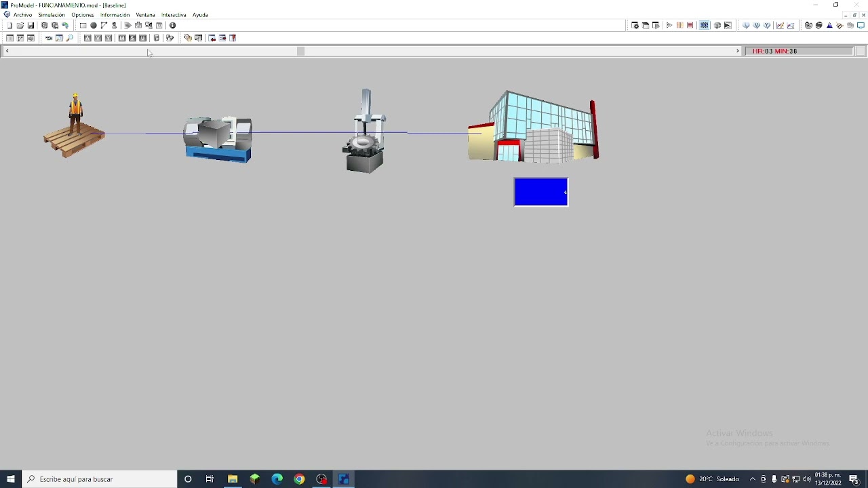
Task: Pause the simulation with the orange bars icon
Action: click(679, 26)
